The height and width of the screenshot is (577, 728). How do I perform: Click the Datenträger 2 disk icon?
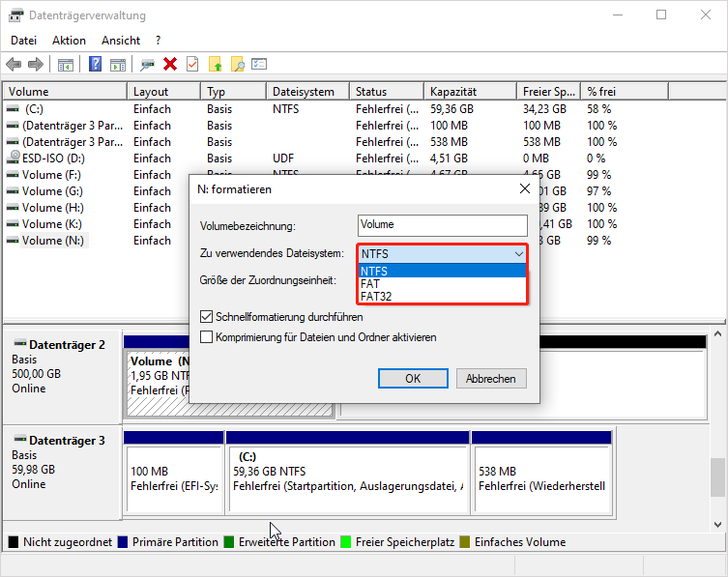(x=20, y=343)
